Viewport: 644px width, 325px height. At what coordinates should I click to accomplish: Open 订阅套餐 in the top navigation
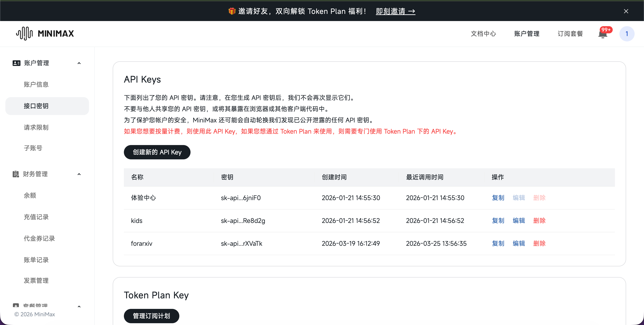pos(570,34)
